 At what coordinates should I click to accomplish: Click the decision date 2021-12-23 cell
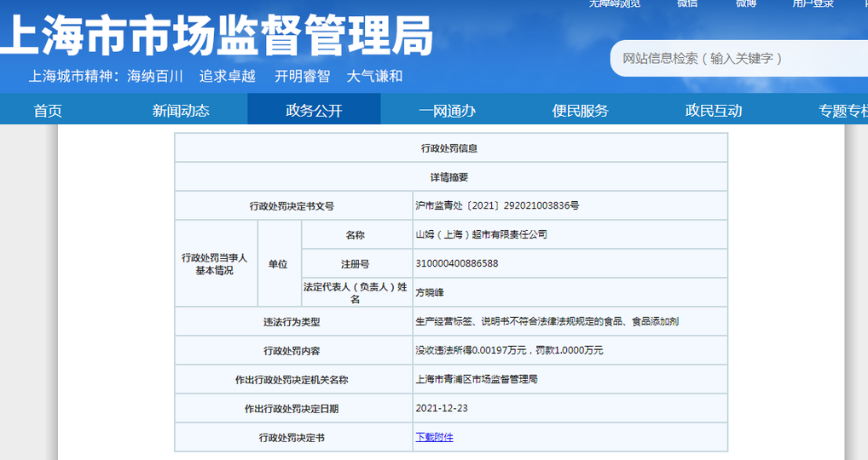441,408
